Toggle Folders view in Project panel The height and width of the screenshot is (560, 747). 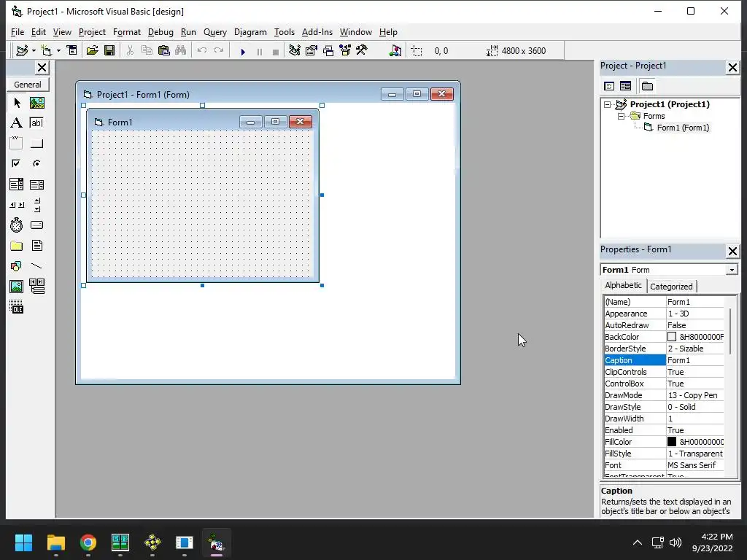(647, 86)
